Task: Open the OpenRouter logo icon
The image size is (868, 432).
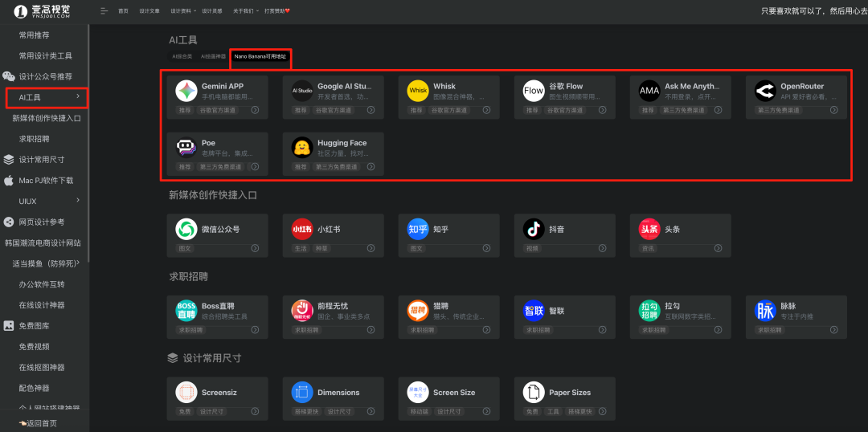Action: tap(765, 91)
